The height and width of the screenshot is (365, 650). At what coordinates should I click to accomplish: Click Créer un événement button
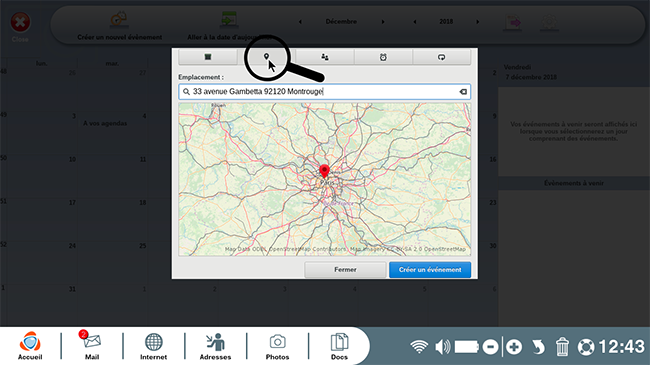point(430,270)
